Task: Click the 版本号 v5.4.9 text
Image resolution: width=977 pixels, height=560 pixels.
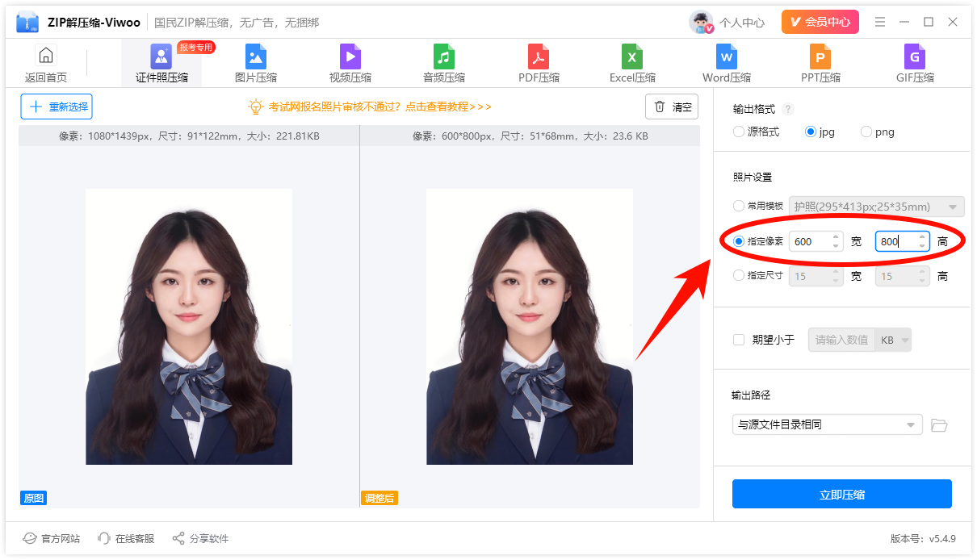Action: tap(923, 538)
